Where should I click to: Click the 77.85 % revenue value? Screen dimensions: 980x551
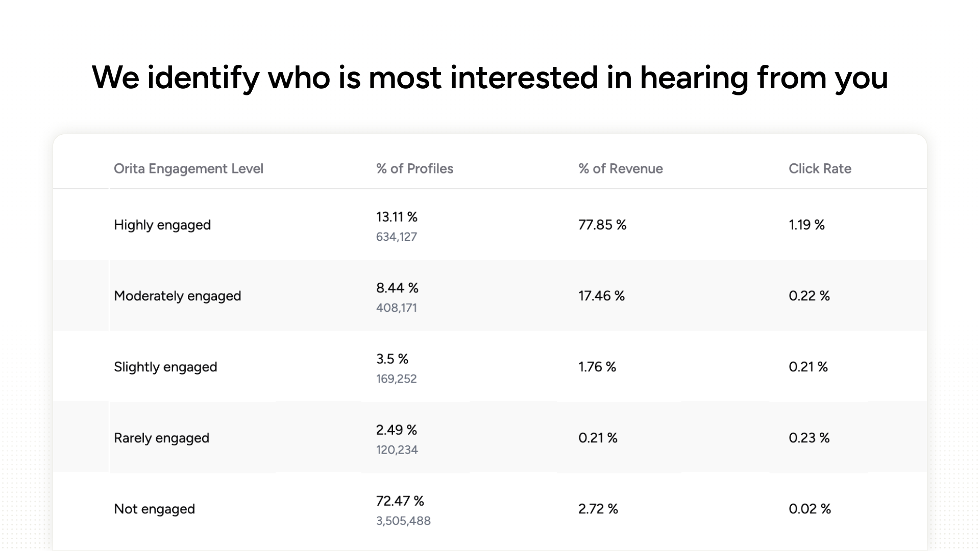pos(602,225)
